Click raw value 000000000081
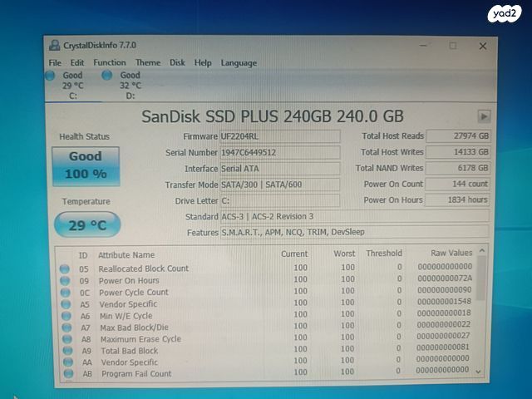The height and width of the screenshot is (399, 532). coord(443,347)
